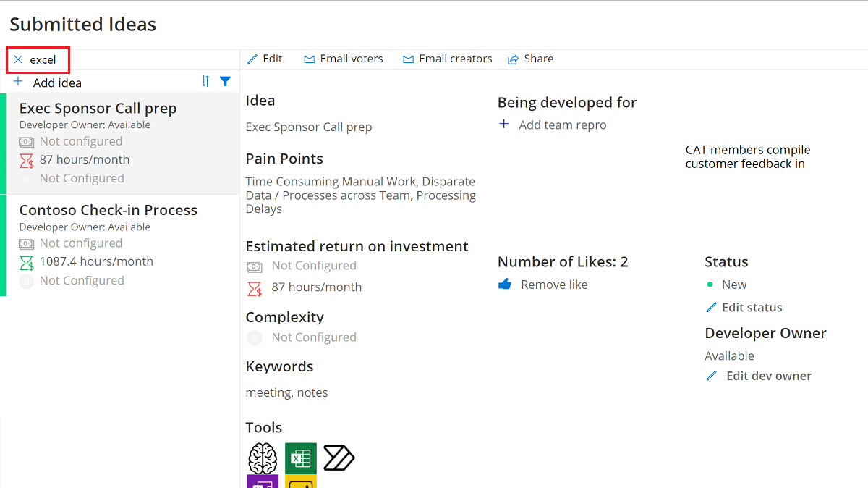This screenshot has height=488, width=868.
Task: Select the yellow Power Apps tool icon
Action: point(300,482)
